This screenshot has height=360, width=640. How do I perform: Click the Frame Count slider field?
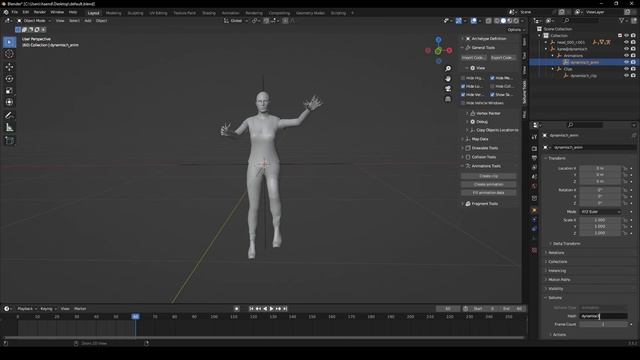click(x=603, y=324)
